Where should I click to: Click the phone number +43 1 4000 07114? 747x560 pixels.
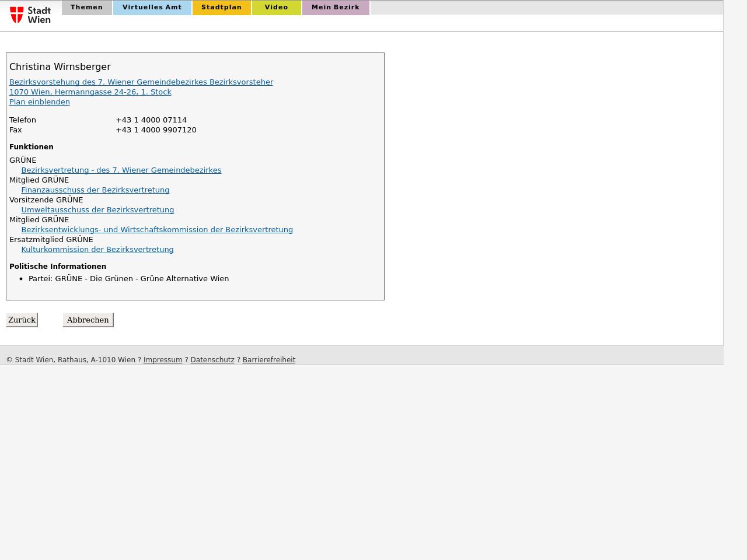pos(151,120)
